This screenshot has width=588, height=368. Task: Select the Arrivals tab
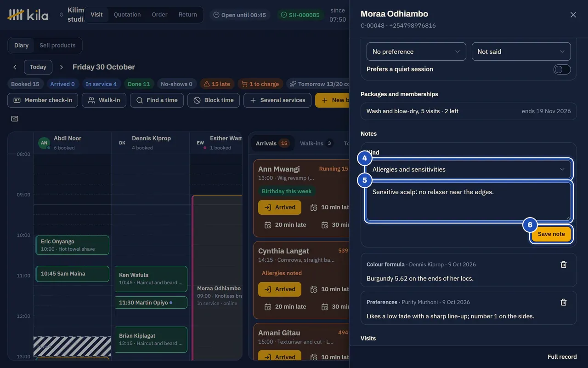click(x=272, y=144)
